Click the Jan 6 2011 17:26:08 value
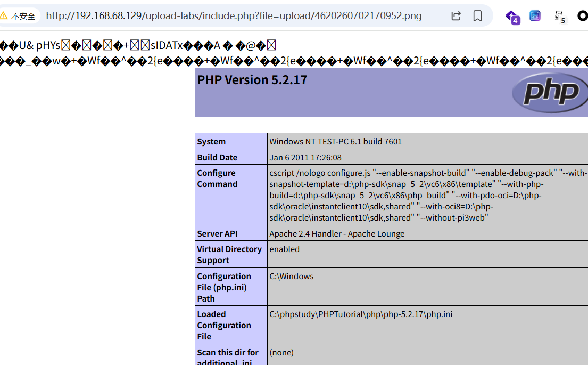 tap(305, 157)
